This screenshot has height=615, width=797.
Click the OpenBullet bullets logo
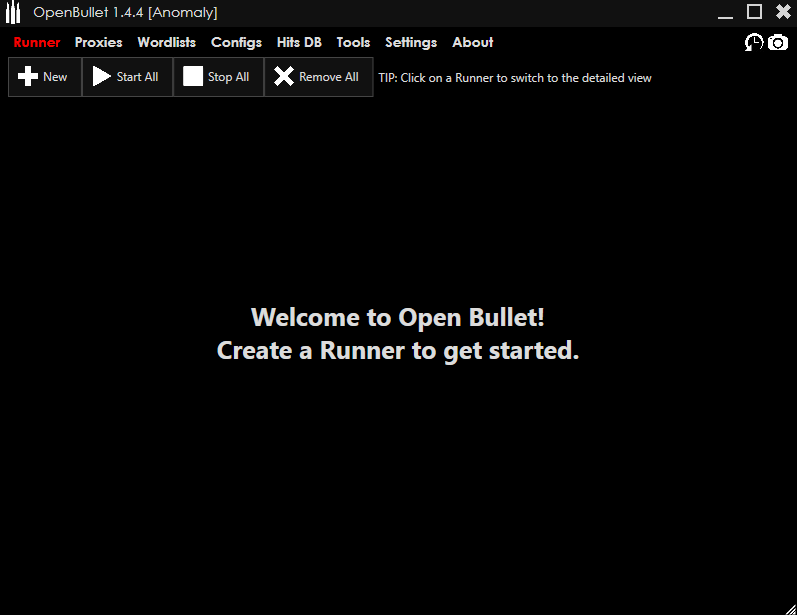pyautogui.click(x=13, y=12)
